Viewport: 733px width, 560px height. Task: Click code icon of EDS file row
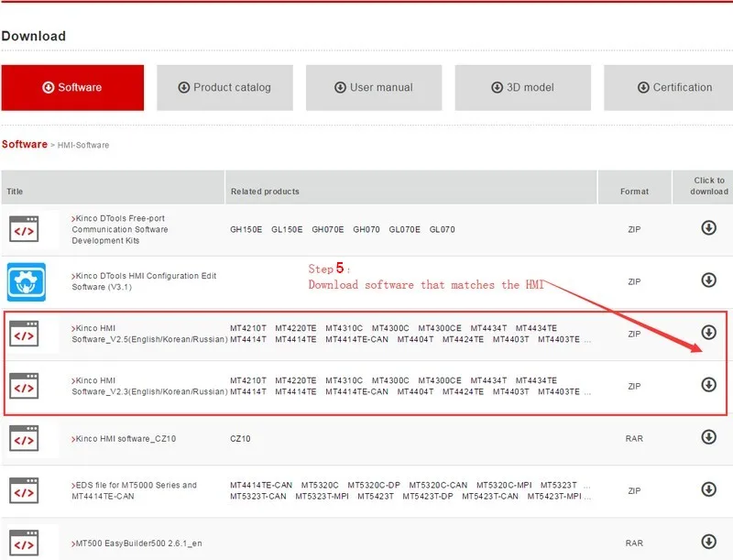click(x=24, y=491)
